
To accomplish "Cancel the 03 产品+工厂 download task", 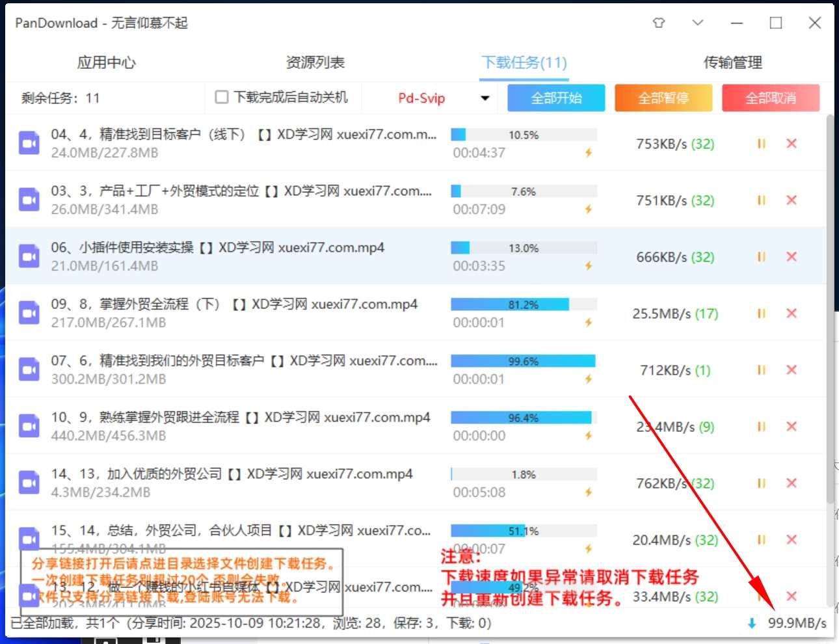I will (792, 200).
